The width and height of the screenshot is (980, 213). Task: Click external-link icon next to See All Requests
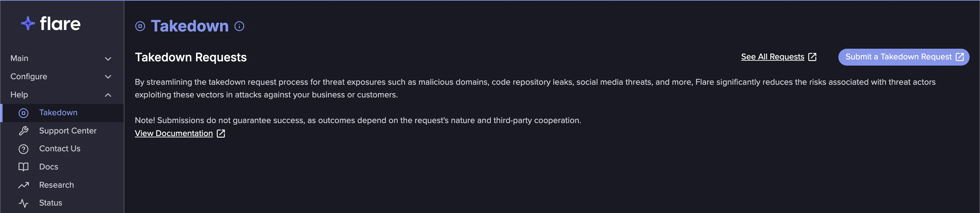812,57
